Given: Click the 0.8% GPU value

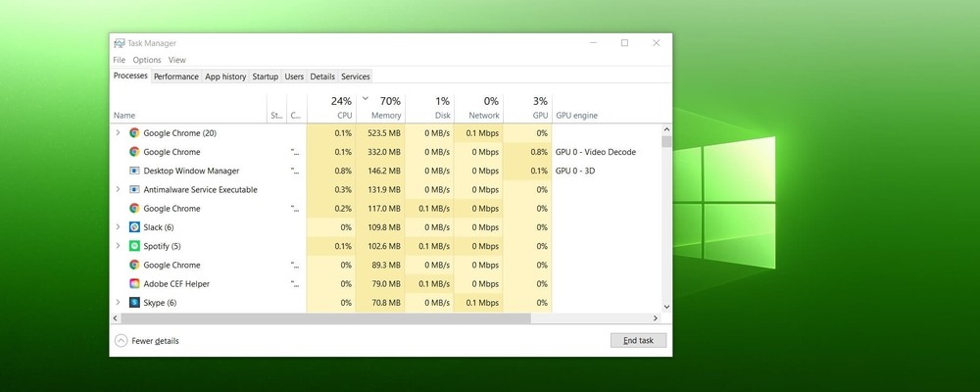Looking at the screenshot, I should [539, 152].
